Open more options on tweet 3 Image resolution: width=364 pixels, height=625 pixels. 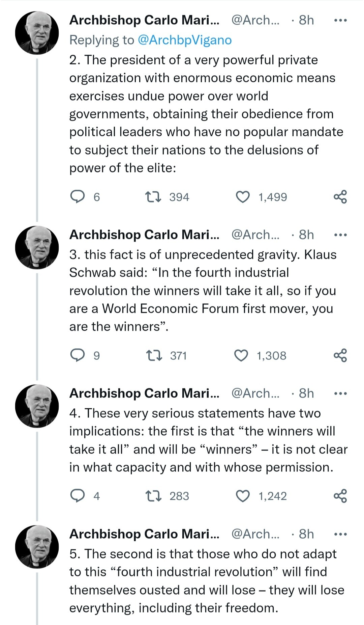340,235
